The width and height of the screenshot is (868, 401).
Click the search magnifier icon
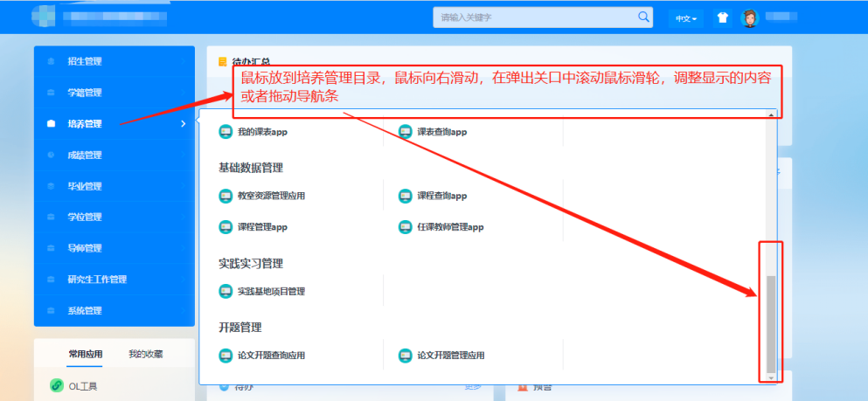[x=643, y=17]
